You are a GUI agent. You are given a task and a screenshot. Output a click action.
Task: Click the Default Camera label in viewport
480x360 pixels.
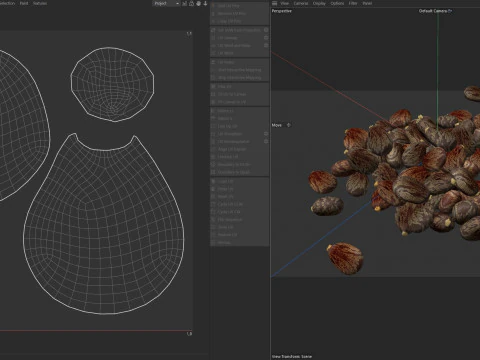tap(433, 11)
